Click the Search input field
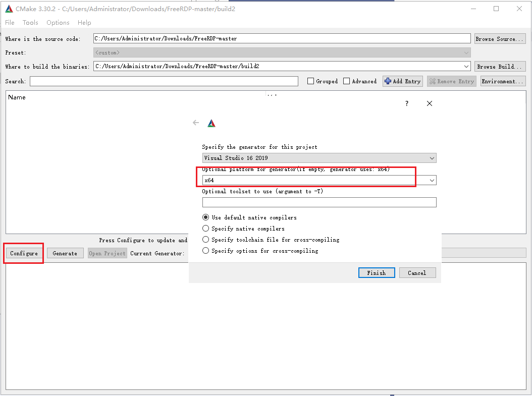 click(x=164, y=81)
